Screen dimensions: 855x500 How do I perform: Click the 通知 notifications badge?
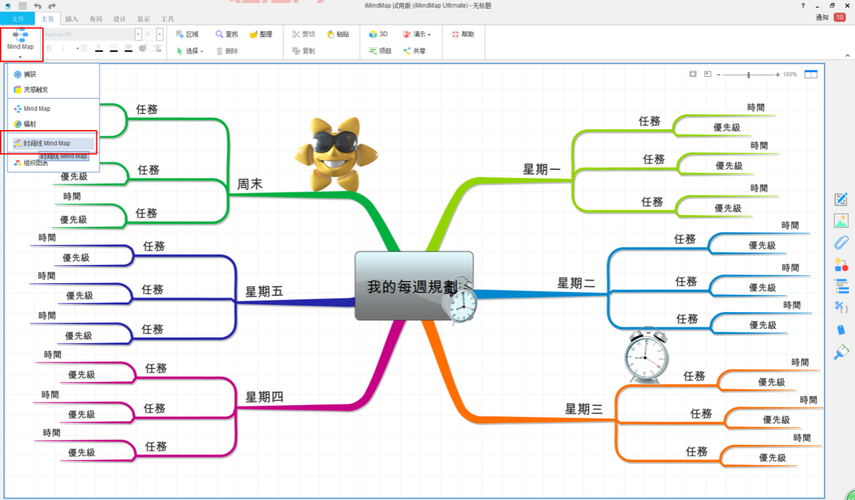click(838, 18)
